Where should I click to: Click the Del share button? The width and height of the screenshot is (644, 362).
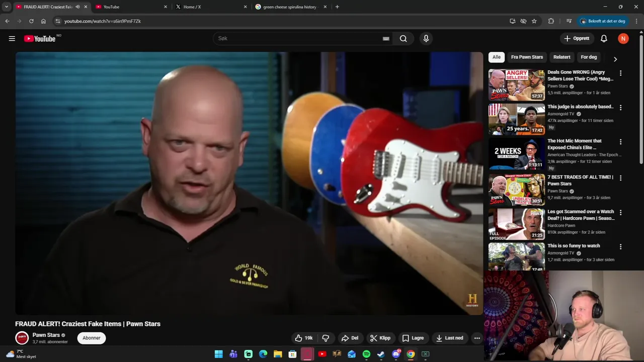pos(350,338)
